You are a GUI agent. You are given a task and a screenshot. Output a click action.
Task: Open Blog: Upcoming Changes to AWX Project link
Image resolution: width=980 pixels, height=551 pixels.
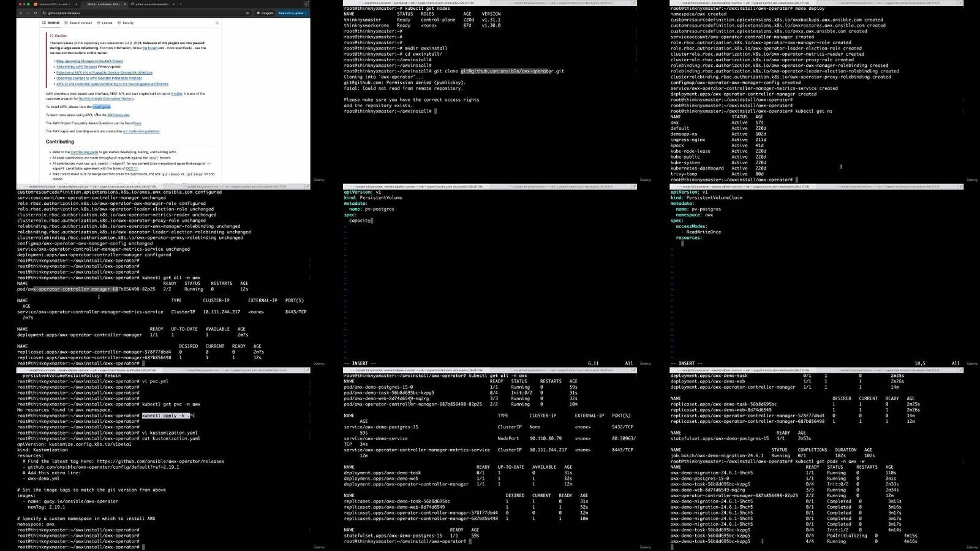89,61
